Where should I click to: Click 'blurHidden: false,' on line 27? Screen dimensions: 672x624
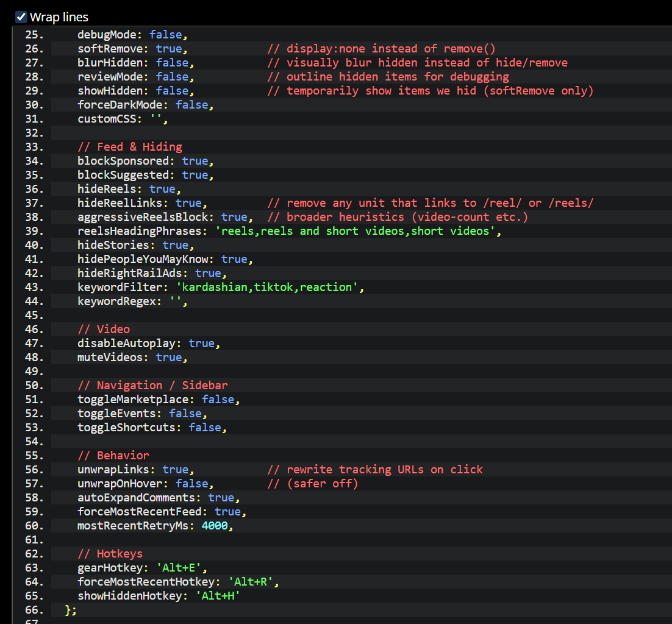[x=136, y=63]
